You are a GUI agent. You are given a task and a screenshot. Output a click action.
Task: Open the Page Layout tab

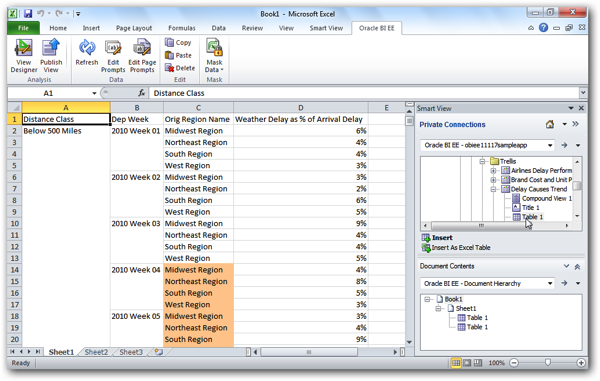click(134, 28)
